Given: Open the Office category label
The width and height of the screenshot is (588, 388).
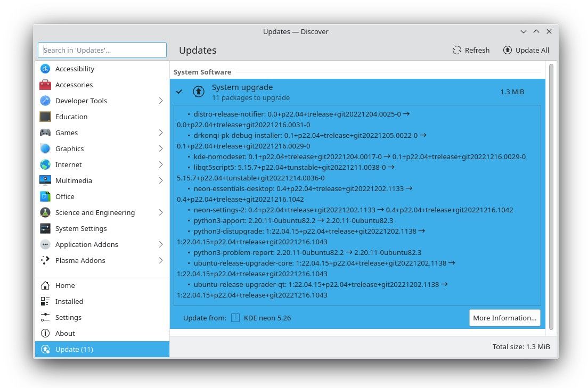Looking at the screenshot, I should [64, 196].
